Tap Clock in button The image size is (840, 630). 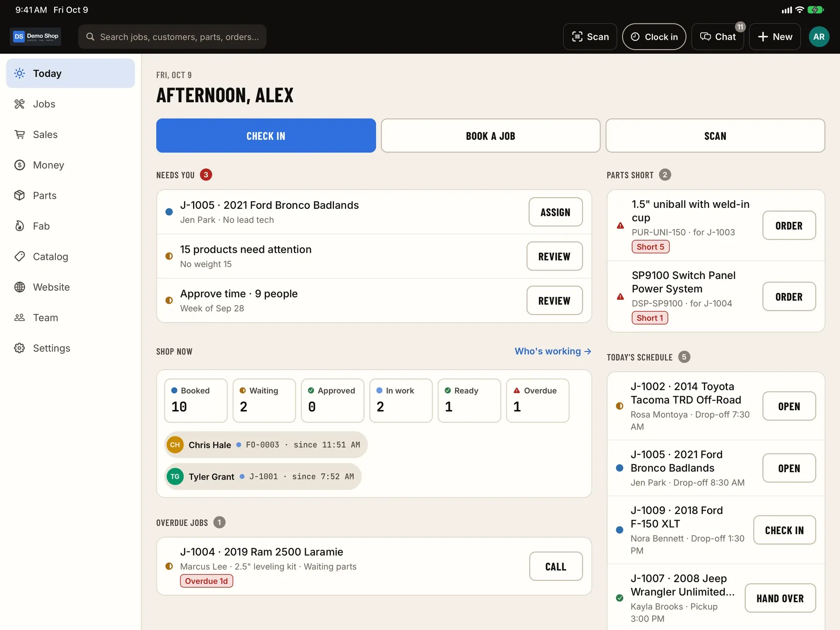coord(654,37)
